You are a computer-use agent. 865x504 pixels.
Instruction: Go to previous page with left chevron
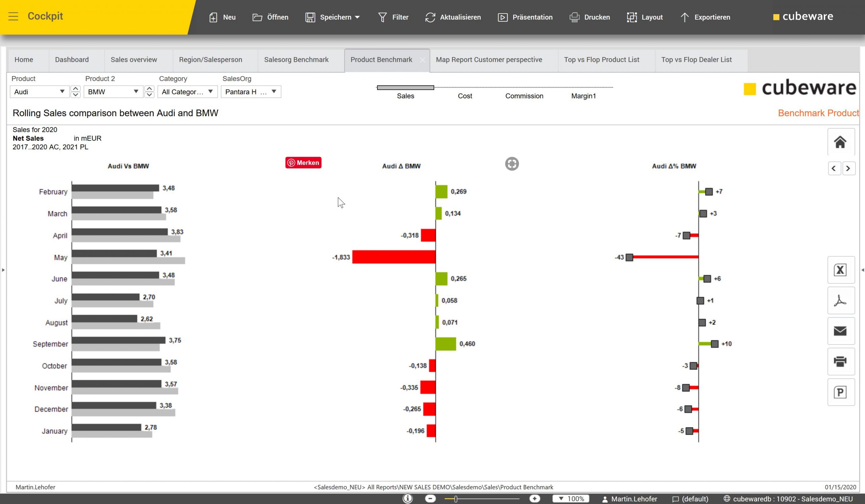pos(834,169)
